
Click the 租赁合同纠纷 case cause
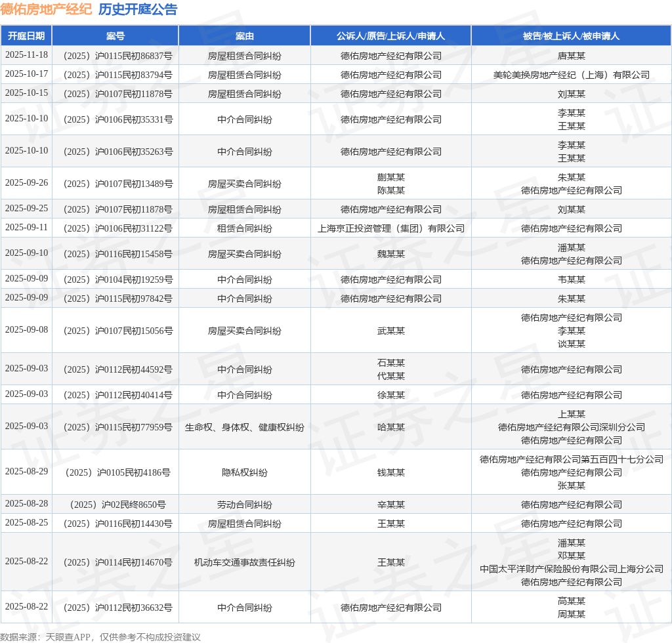coord(244,228)
